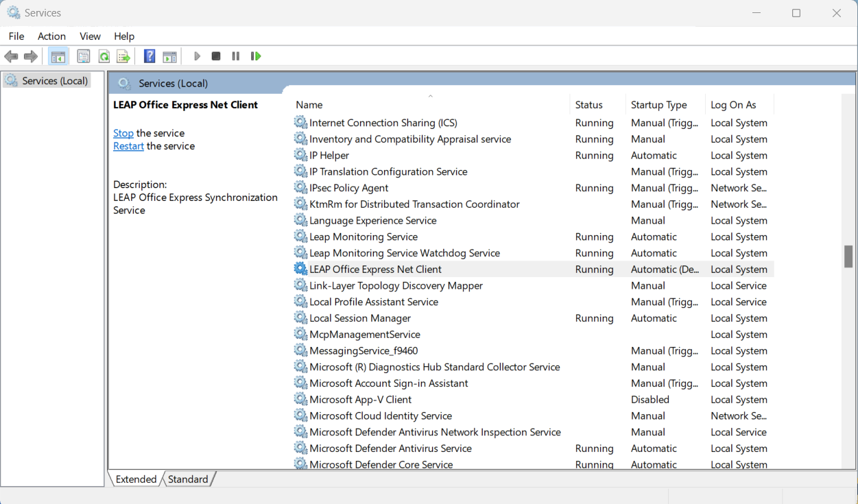The image size is (858, 504).
Task: Click the Back arrow in the toolbar
Action: pos(11,56)
